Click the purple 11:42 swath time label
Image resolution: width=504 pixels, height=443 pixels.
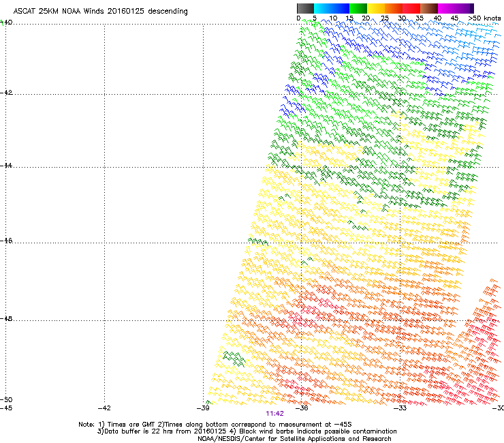point(275,414)
